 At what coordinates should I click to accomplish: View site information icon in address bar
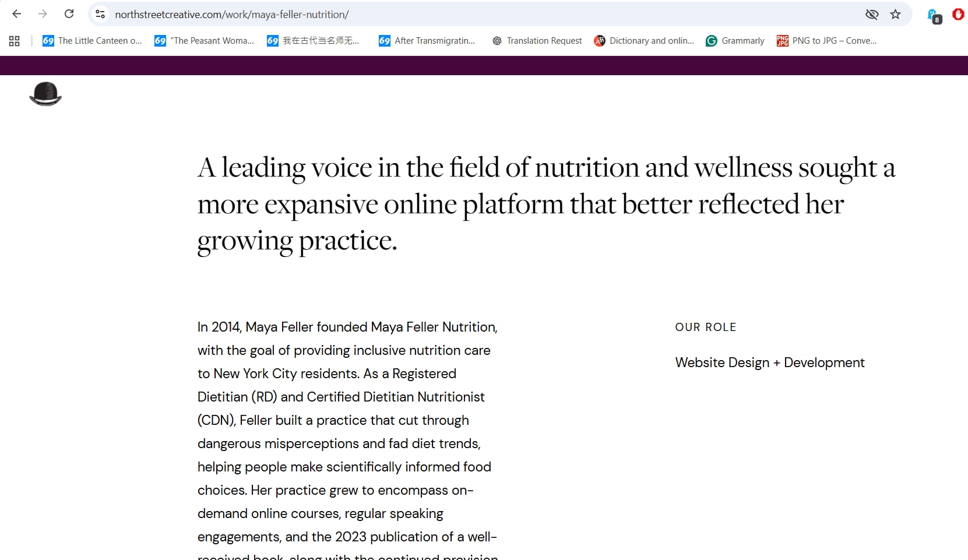tap(100, 14)
